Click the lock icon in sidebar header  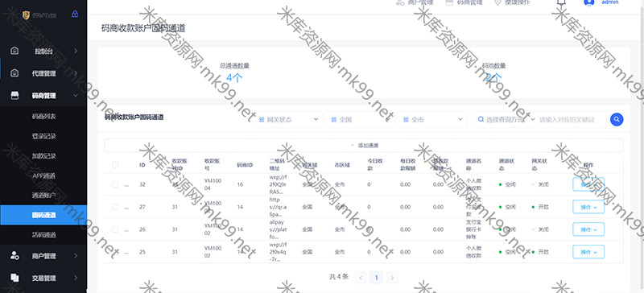(75, 14)
